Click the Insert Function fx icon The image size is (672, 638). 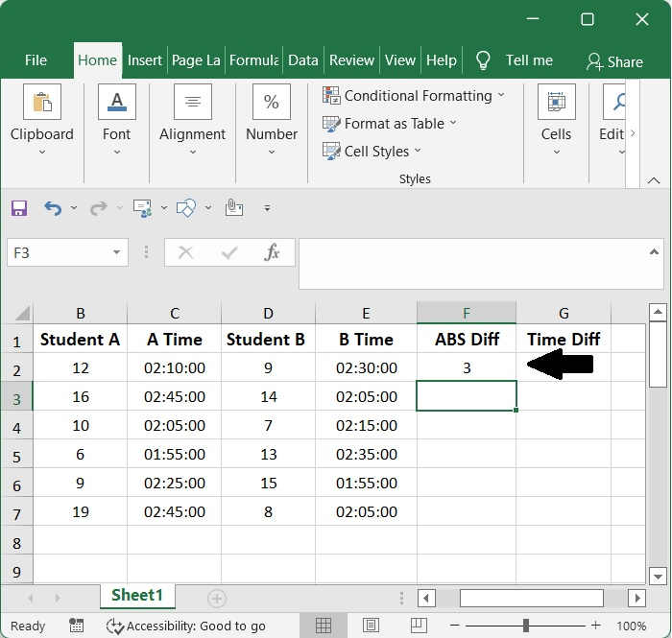tap(273, 252)
